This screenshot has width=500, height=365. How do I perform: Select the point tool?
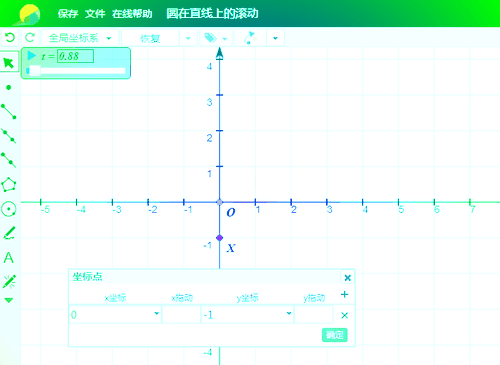(9, 88)
